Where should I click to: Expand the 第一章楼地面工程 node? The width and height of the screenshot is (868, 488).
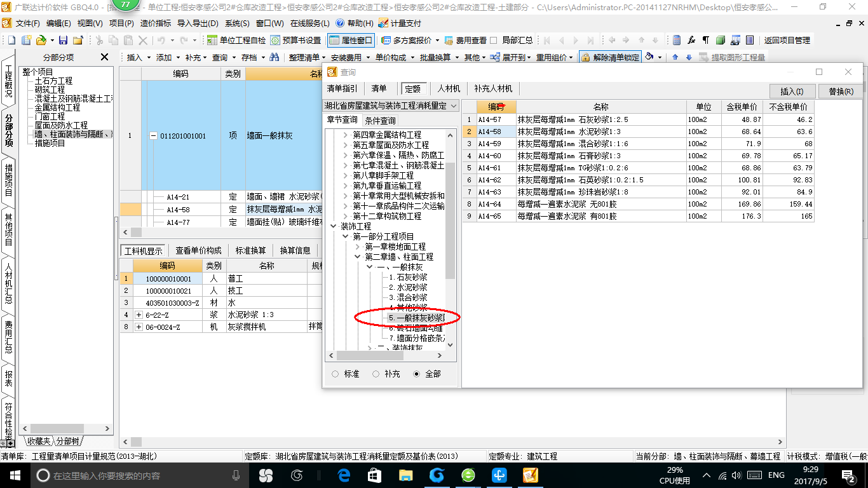[357, 247]
